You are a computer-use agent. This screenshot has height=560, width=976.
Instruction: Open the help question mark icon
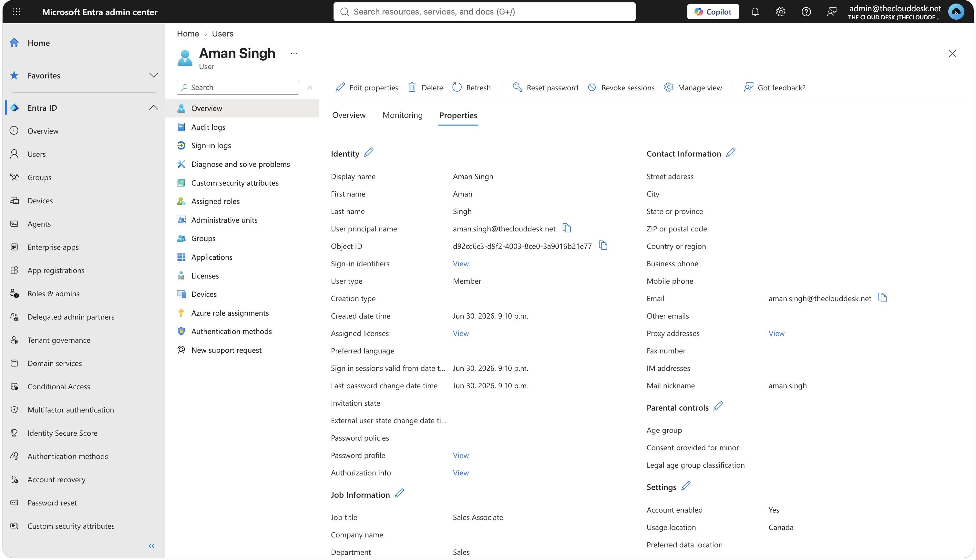click(806, 12)
